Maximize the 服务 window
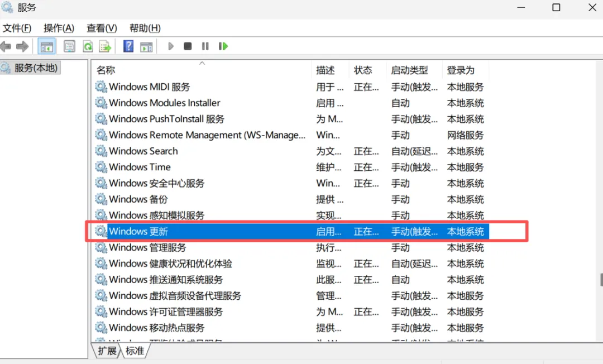Screen dimensions: 603x364 click(556, 7)
